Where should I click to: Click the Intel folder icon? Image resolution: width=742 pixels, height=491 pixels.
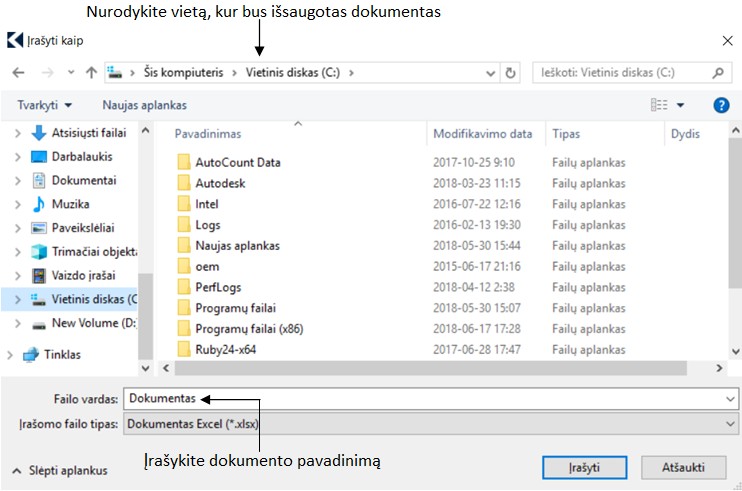184,204
